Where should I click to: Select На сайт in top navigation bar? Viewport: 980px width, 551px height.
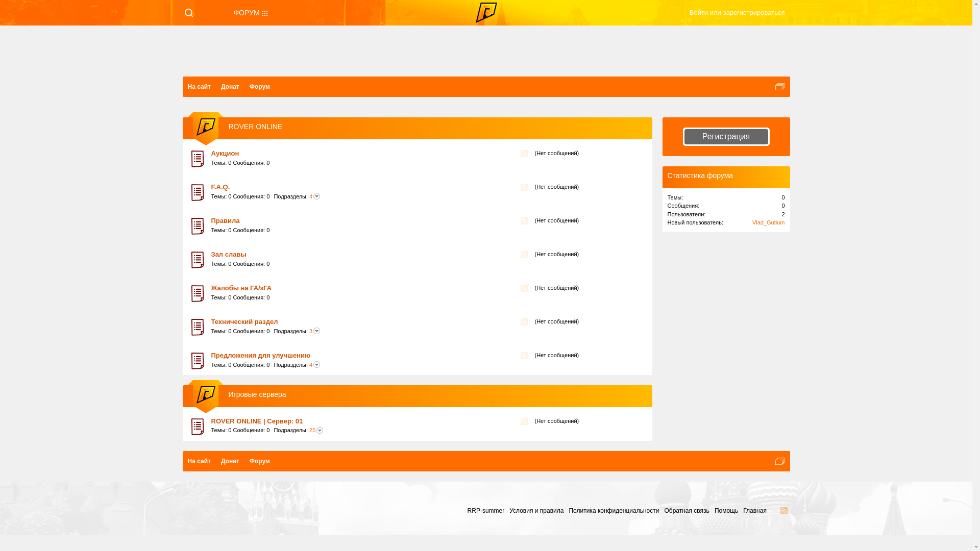[199, 87]
